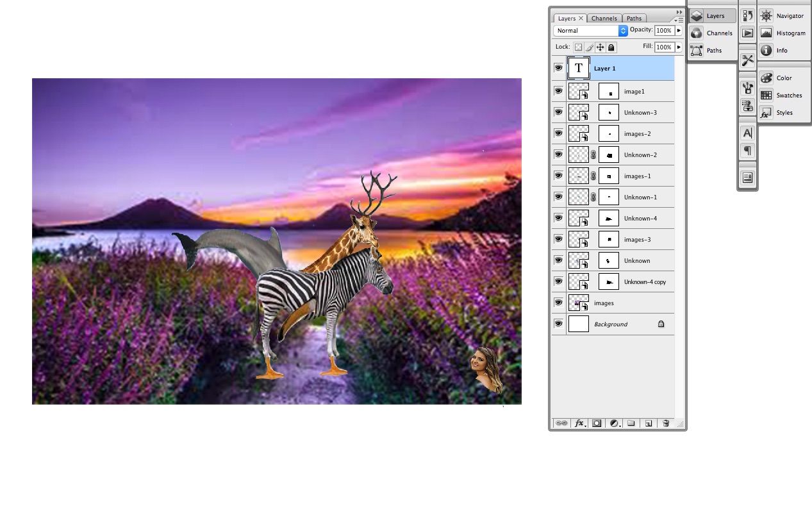
Task: Enable Lock all on the layer
Action: coord(611,47)
